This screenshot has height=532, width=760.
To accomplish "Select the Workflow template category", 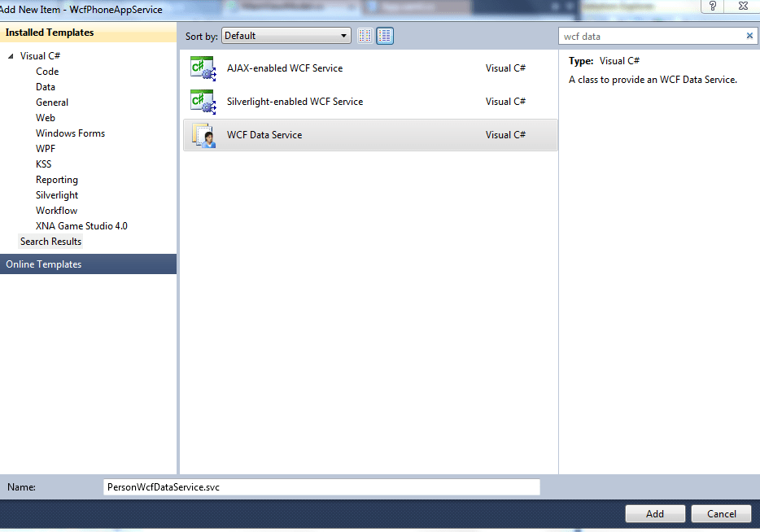I will pos(56,211).
